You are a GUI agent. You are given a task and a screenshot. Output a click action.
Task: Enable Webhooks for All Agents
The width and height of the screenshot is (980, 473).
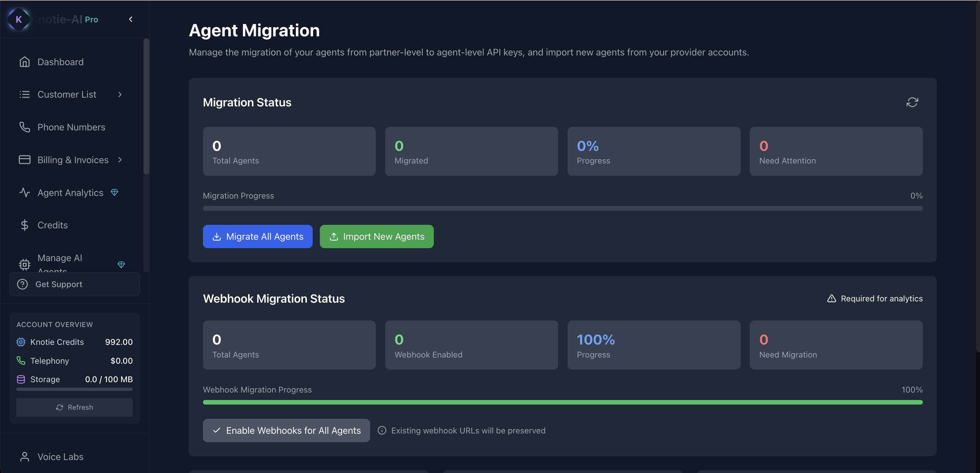click(x=286, y=431)
